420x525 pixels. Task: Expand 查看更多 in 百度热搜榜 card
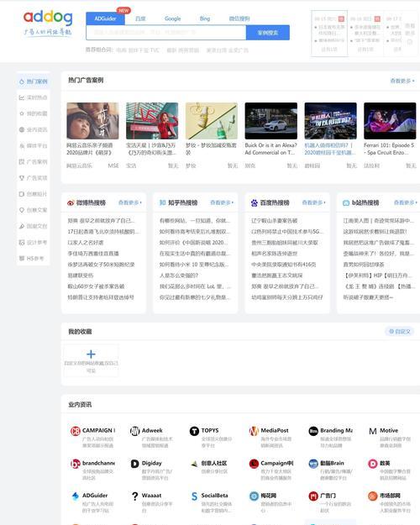313,202
